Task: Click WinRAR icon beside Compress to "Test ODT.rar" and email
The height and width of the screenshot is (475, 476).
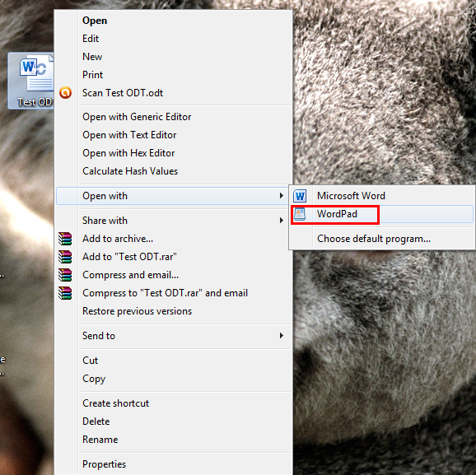Action: point(65,293)
